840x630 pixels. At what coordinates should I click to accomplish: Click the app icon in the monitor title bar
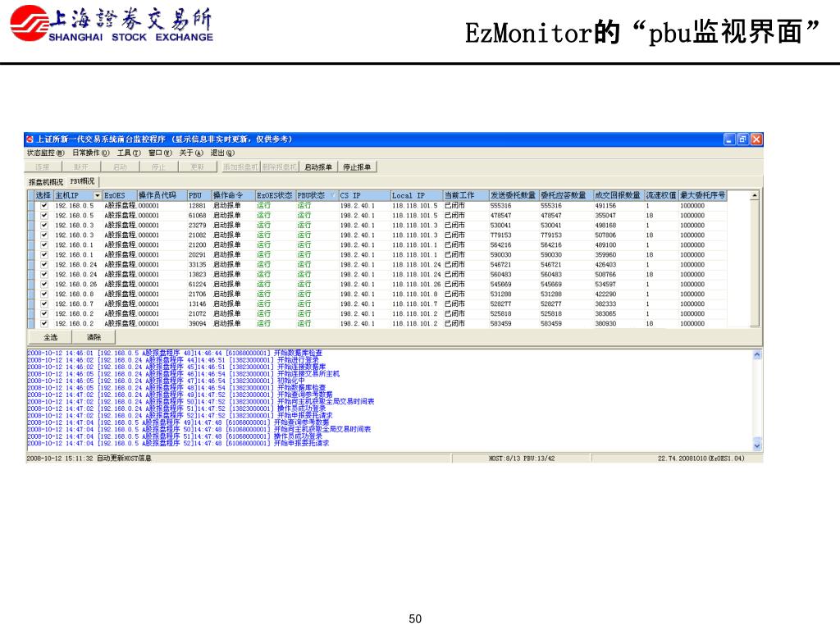30,139
